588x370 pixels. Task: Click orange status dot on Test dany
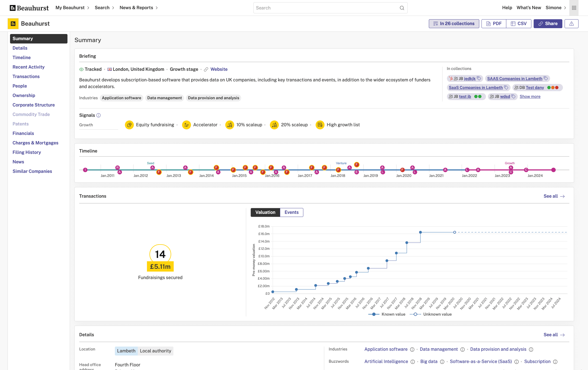point(553,88)
